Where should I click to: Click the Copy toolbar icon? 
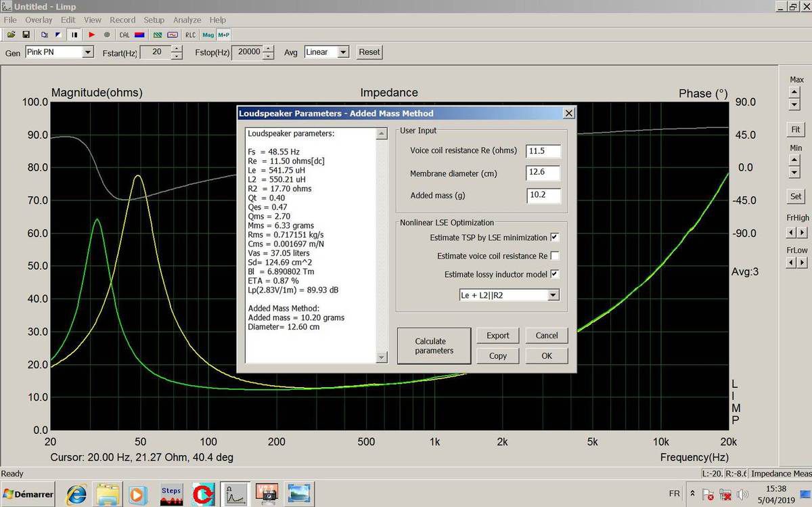[x=45, y=35]
